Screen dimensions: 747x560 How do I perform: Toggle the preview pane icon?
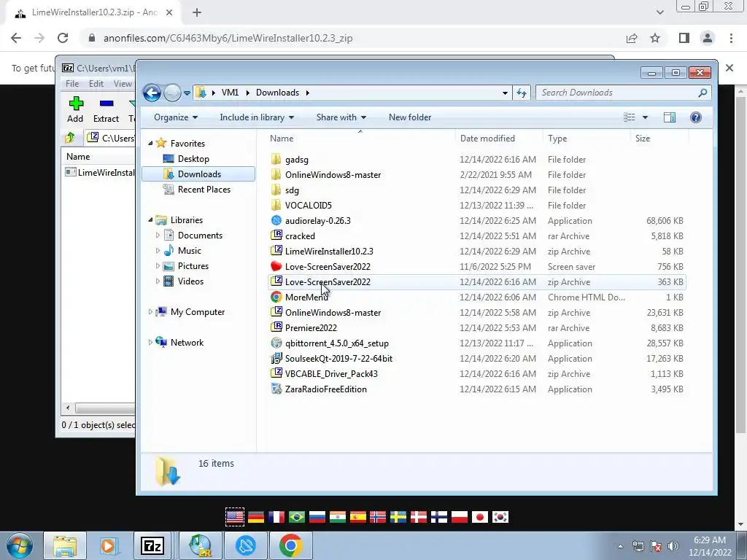tap(670, 117)
